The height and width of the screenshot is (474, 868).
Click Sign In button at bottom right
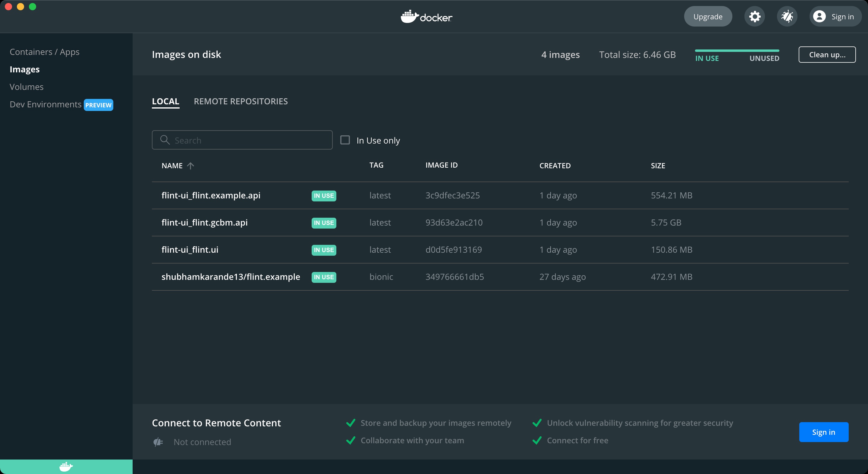824,432
